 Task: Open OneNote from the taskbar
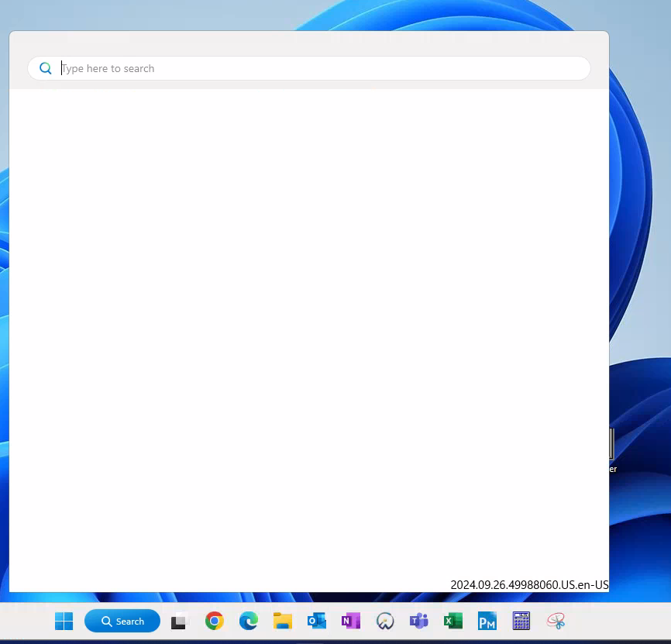coord(351,621)
